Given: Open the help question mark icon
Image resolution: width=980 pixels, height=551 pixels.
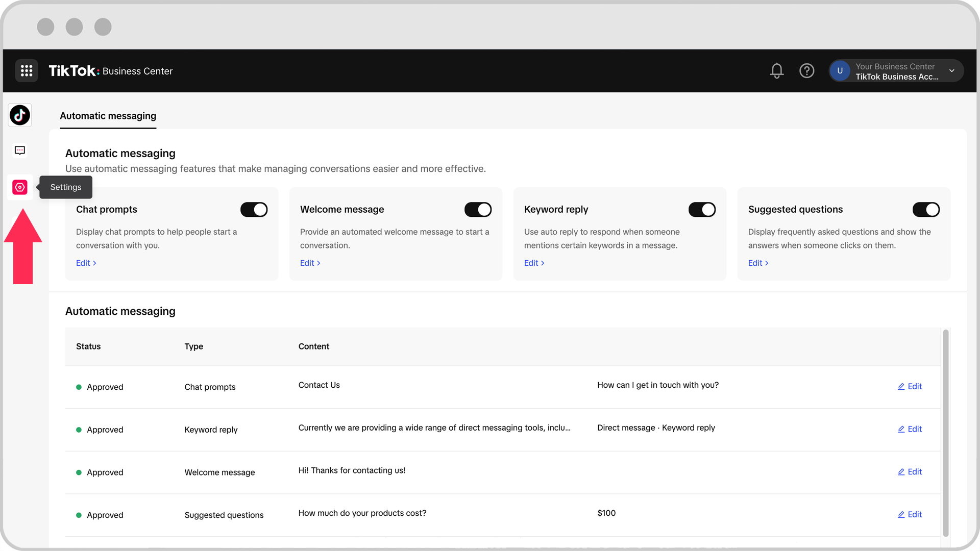Looking at the screenshot, I should [x=806, y=71].
